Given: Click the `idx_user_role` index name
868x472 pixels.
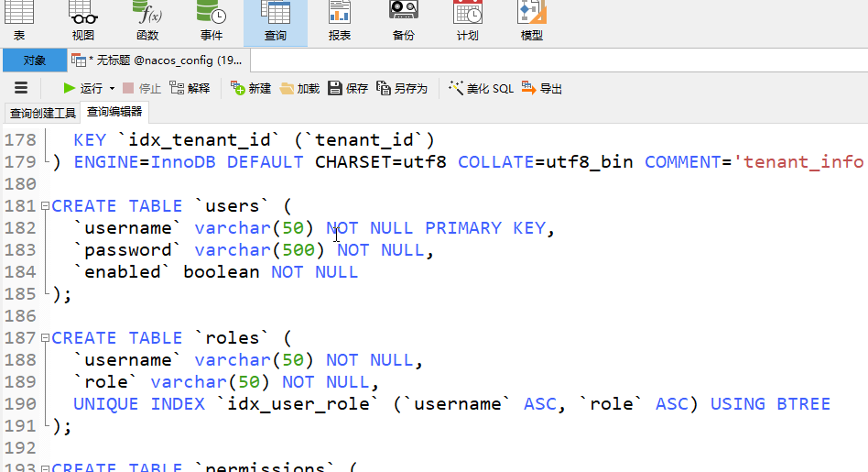Looking at the screenshot, I should 298,404.
